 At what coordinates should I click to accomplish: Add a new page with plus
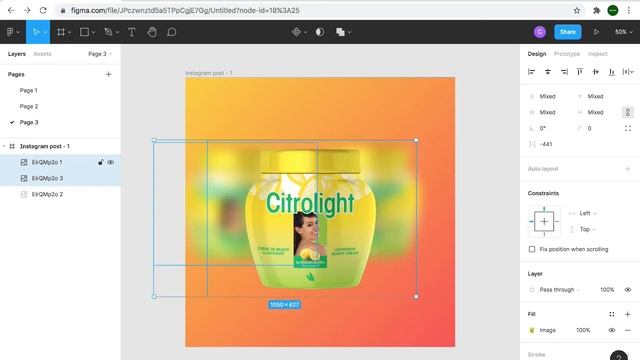click(x=108, y=74)
